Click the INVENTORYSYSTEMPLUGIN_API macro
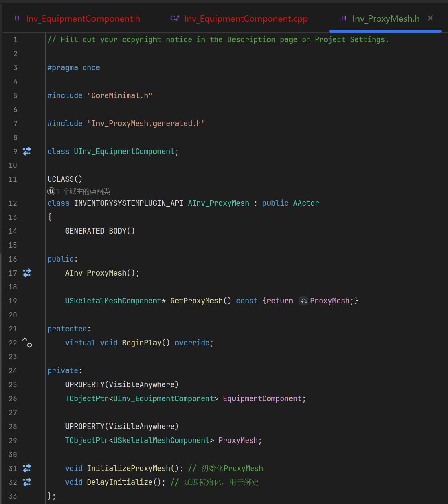This screenshot has height=504, width=448. pos(128,203)
